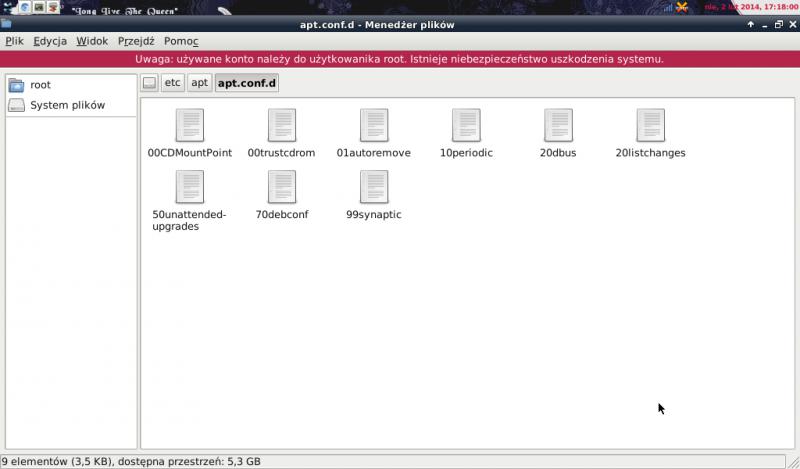The width and height of the screenshot is (800, 469).
Task: Select System plików in the sidebar
Action: tap(66, 105)
